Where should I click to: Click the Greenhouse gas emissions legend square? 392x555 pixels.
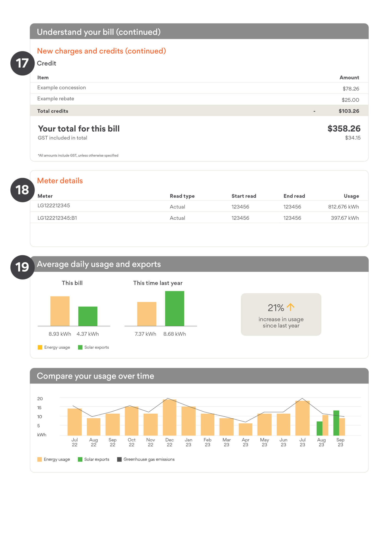[x=119, y=459]
